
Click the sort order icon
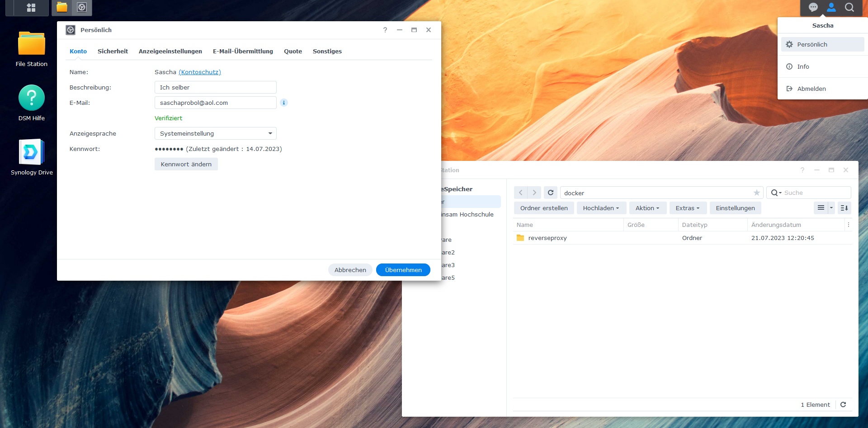844,208
